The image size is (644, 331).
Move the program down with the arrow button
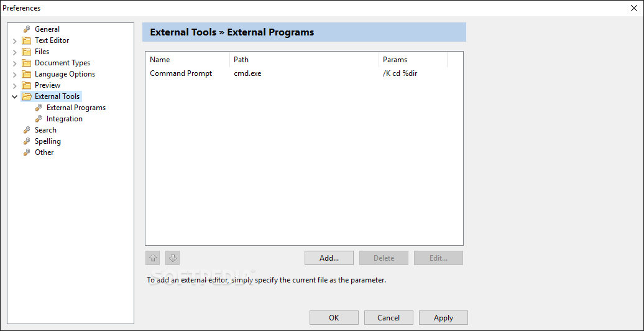pos(173,258)
